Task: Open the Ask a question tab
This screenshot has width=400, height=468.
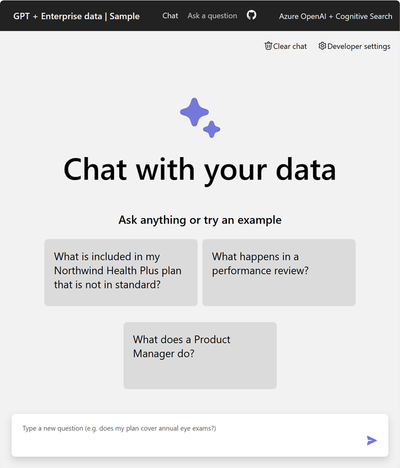Action: point(212,16)
